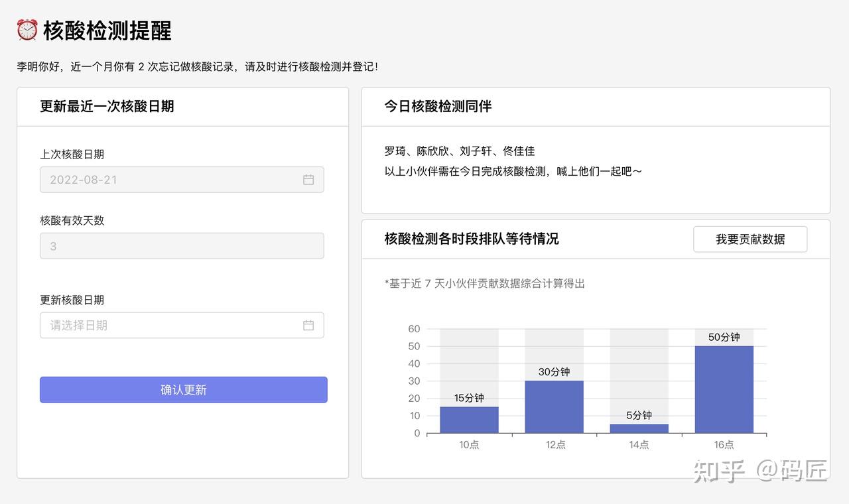Click the 10点 bar showing 15分钟
The image size is (849, 504).
pyautogui.click(x=469, y=420)
